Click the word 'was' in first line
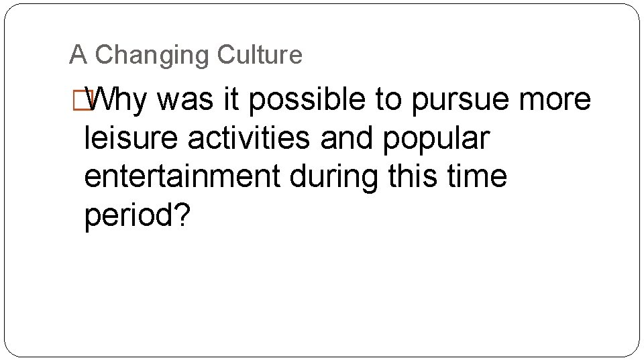 click(185, 101)
